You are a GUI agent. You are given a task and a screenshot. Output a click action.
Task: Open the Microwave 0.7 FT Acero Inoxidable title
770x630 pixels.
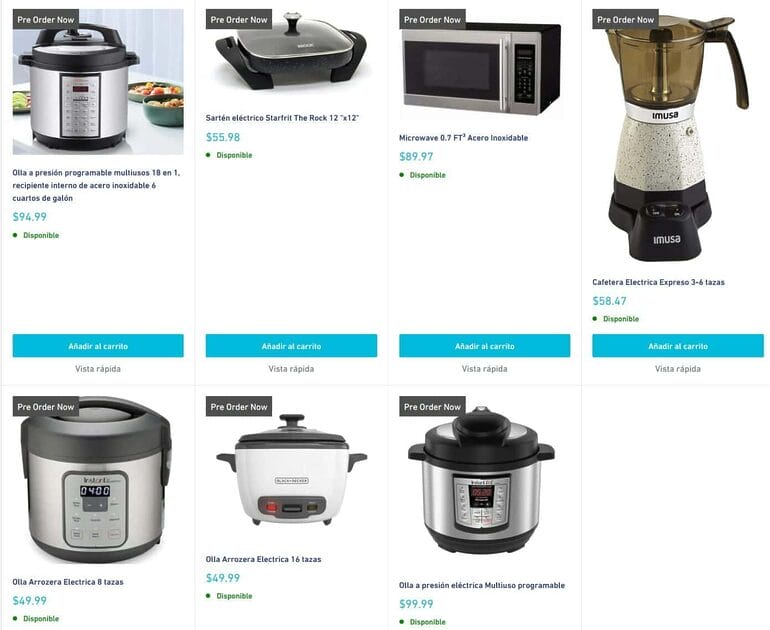point(463,137)
